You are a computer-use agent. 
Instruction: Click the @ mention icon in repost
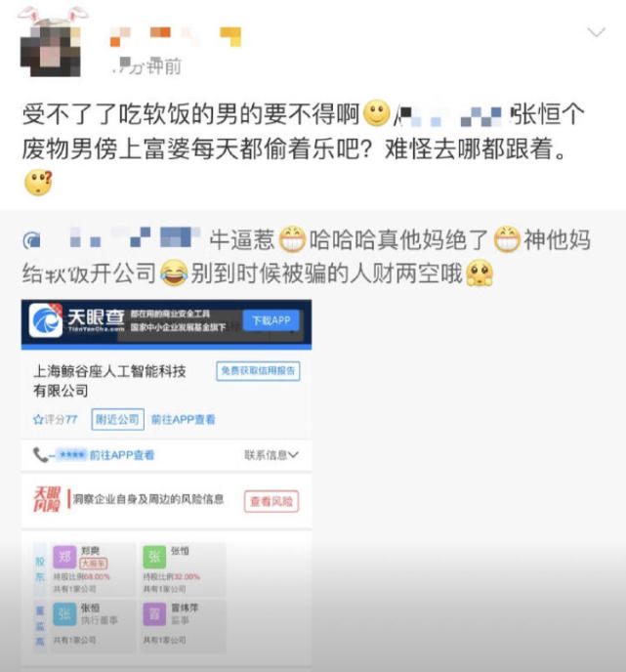click(31, 240)
